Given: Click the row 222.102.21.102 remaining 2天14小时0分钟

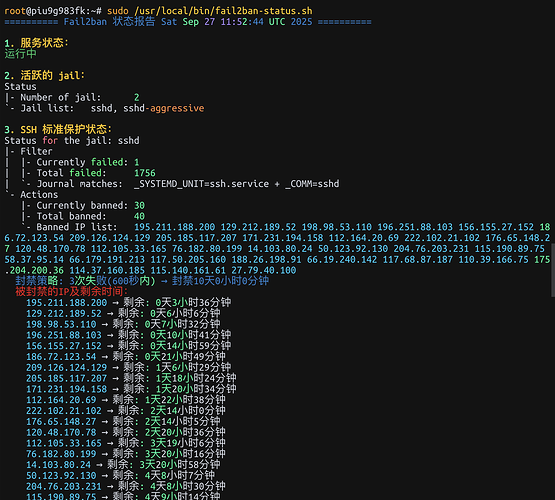Looking at the screenshot, I should click(126, 411).
